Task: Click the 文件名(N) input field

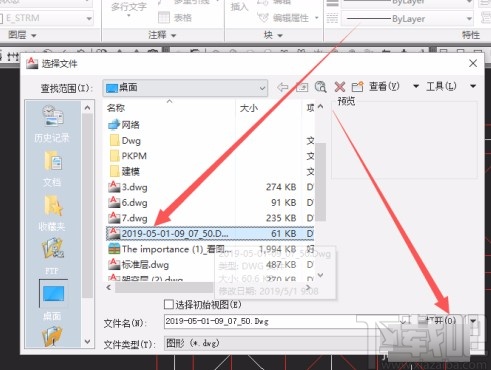Action: (x=282, y=322)
